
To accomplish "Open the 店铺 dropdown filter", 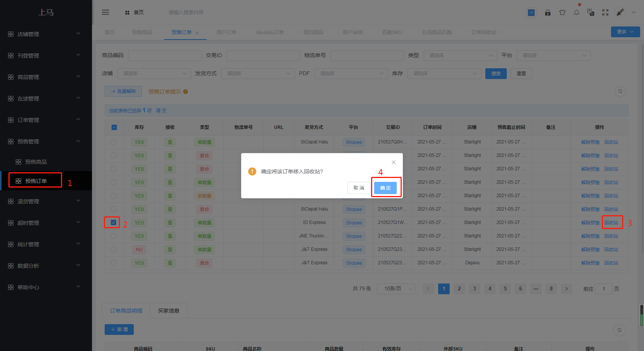I will coord(154,74).
